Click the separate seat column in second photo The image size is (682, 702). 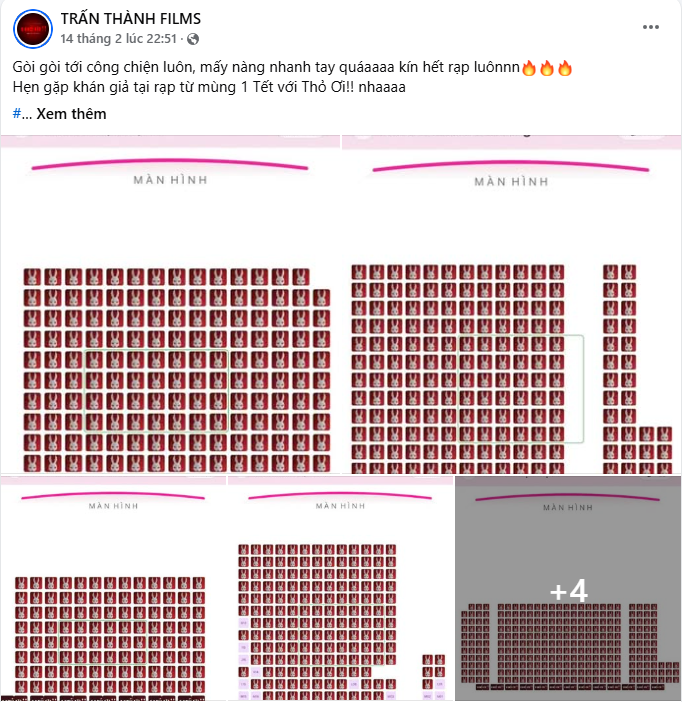click(619, 368)
